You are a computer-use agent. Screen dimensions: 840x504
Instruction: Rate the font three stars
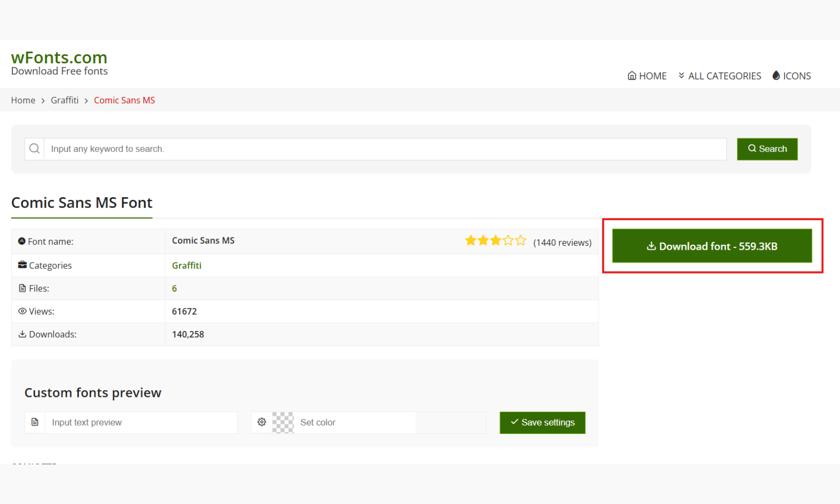[x=496, y=240]
